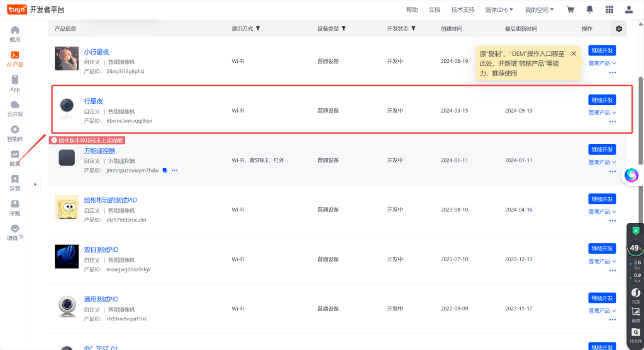The width and height of the screenshot is (644, 350).
Task: Open the 通用测试PID product link
Action: click(101, 299)
